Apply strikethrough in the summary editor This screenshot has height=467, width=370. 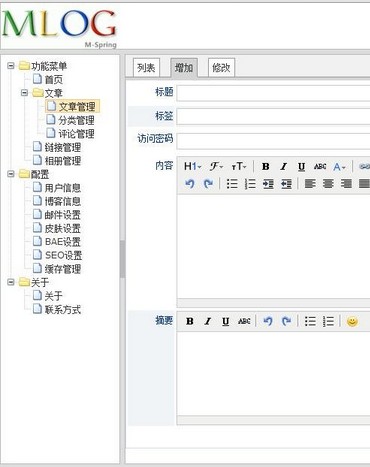click(x=244, y=321)
